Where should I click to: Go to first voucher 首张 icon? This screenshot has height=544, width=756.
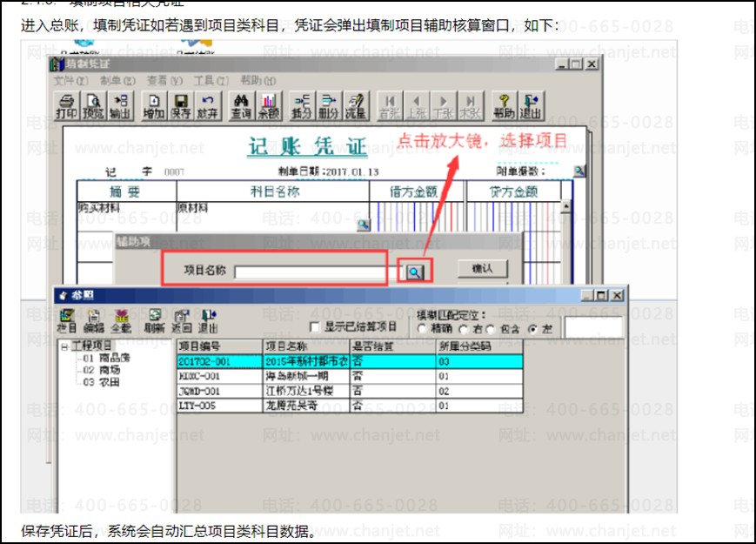[390, 105]
